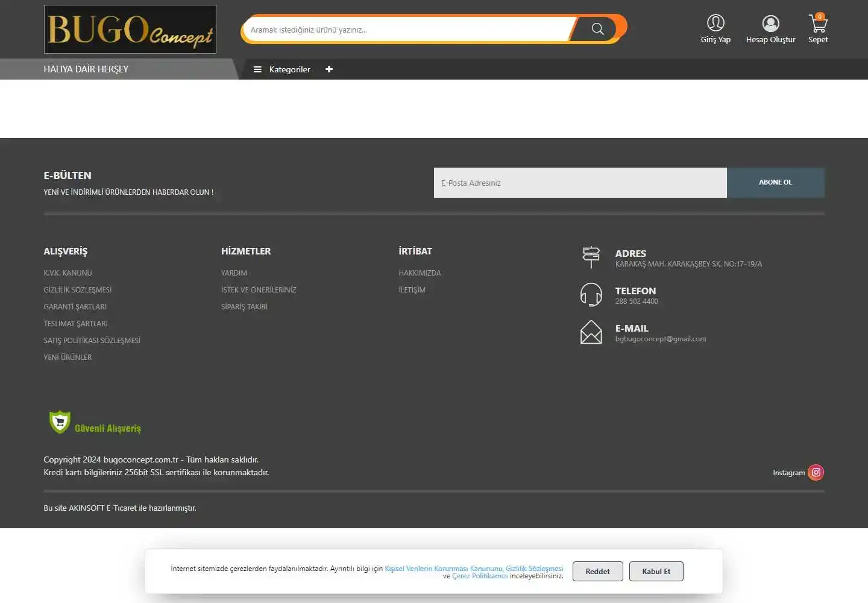This screenshot has height=603, width=868.
Task: Focus the E-Posta Adresiniz field
Action: pyautogui.click(x=580, y=183)
